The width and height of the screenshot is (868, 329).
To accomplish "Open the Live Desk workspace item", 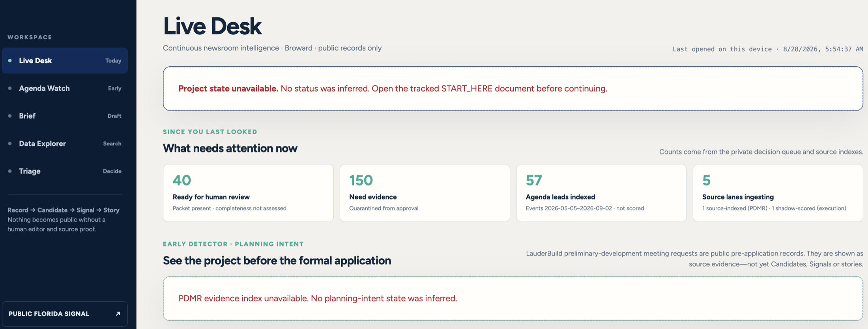I will tap(65, 60).
